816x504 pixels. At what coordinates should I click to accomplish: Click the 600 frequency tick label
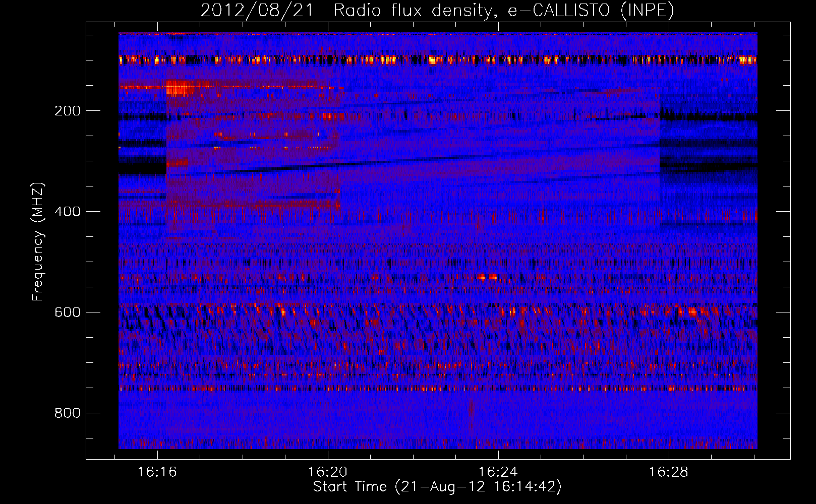68,312
